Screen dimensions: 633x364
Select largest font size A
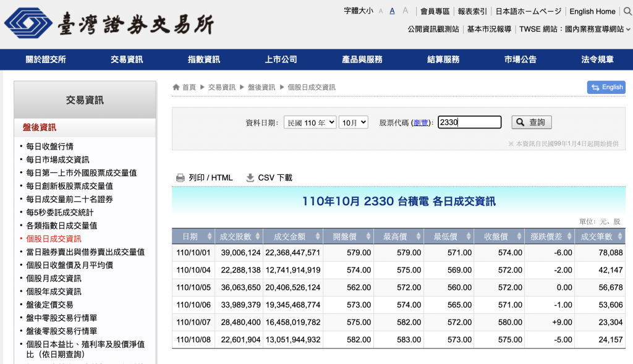[406, 11]
